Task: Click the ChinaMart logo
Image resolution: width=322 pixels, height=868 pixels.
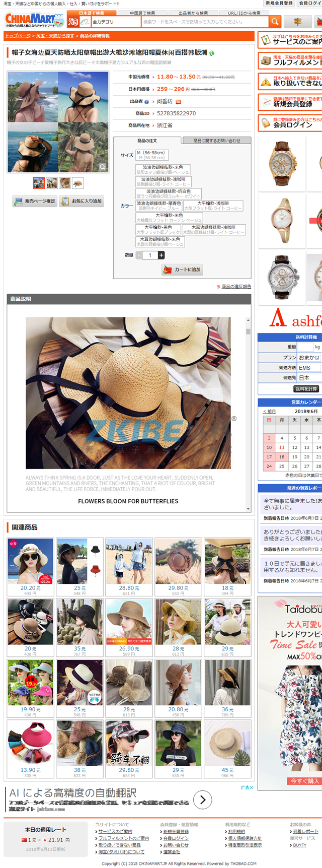Action: 34,20
